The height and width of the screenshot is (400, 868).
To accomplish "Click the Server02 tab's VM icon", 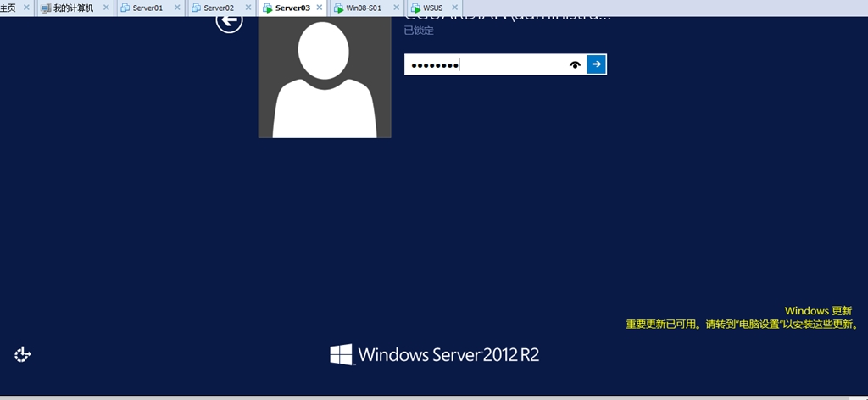I will 196,8.
